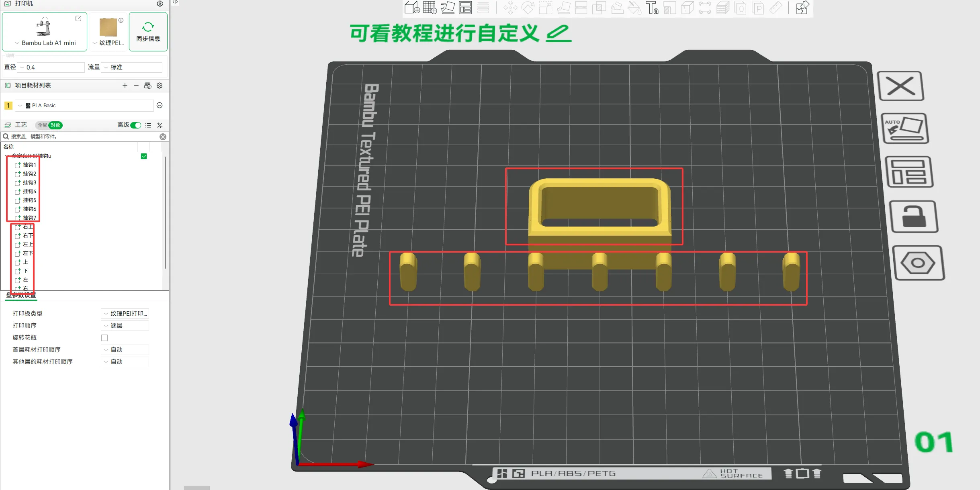Screen dimensions: 980x490
Task: Enable the 旋转花瓶 checkbox
Action: (x=104, y=338)
